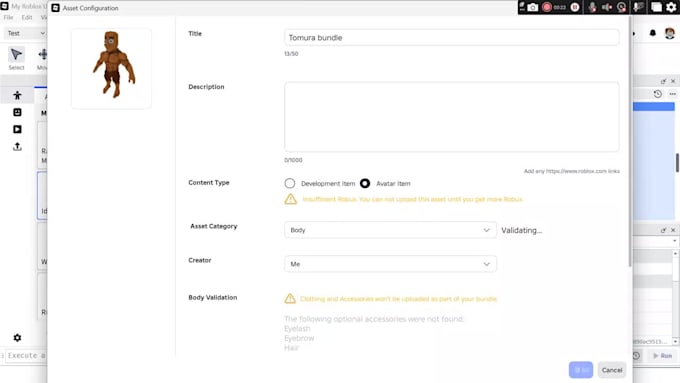Click the avatar preview thumbnail
The width and height of the screenshot is (680, 383).
click(111, 68)
